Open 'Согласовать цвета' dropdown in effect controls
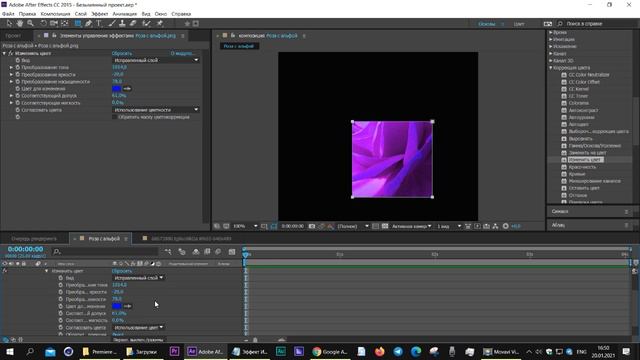The image size is (640, 360). 156,110
